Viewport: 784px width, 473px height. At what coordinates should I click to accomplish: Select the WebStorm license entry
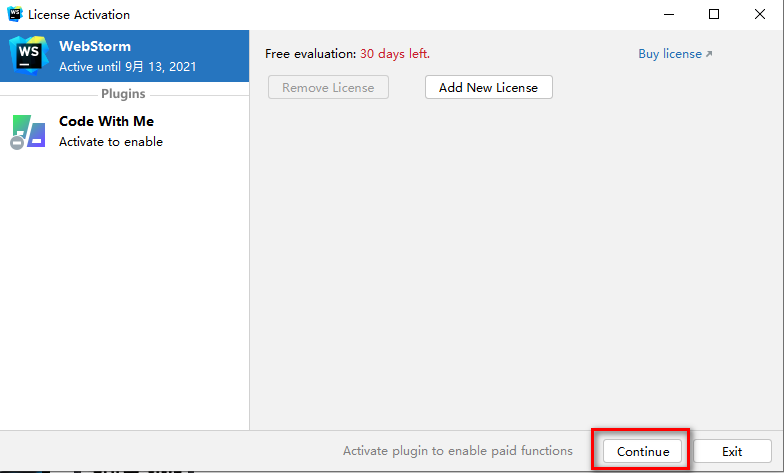click(124, 56)
